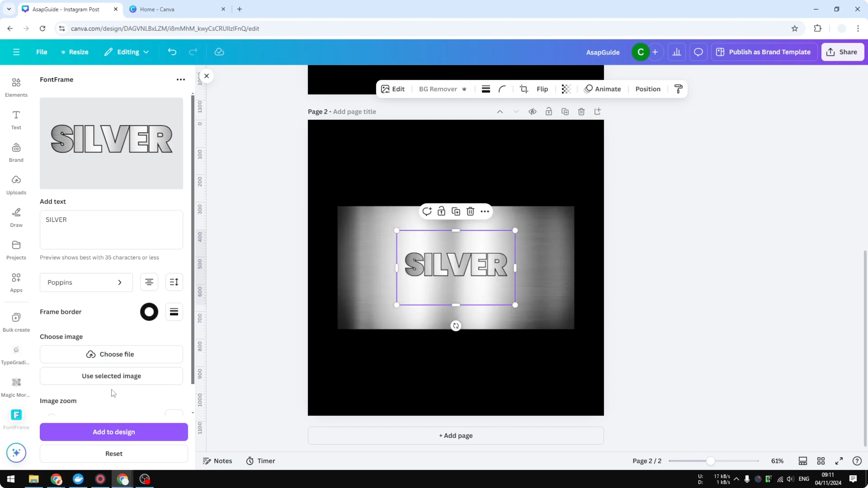Click Choose file to upload image
Viewport: 868px width, 488px height.
coord(111,354)
